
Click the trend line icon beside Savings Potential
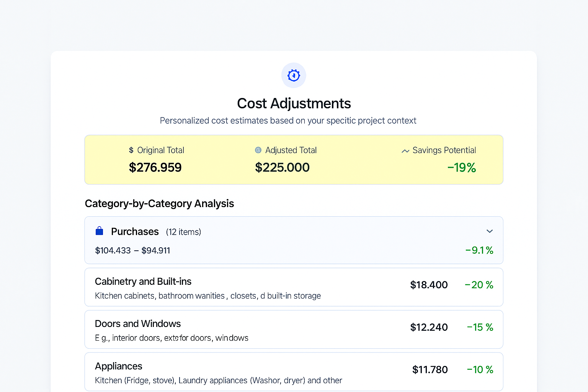(405, 151)
